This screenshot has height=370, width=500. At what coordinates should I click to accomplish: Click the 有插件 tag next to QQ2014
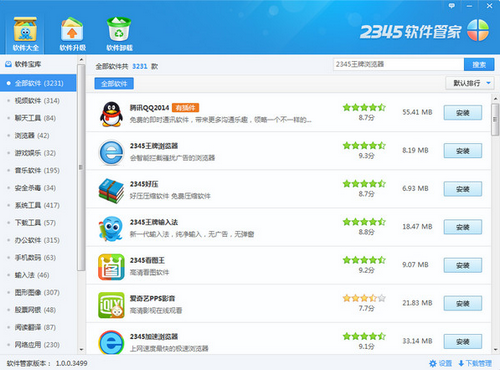pos(185,108)
